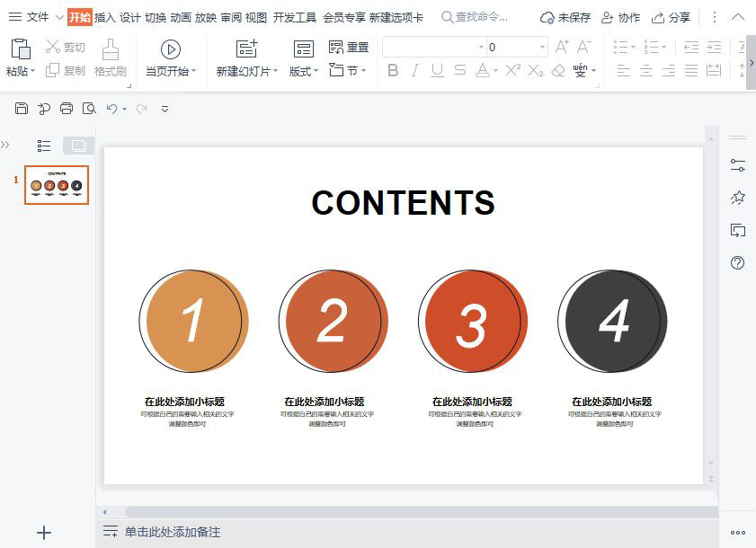Screen dimensions: 756x548
Task: Click the undo arrow icon
Action: (x=111, y=109)
